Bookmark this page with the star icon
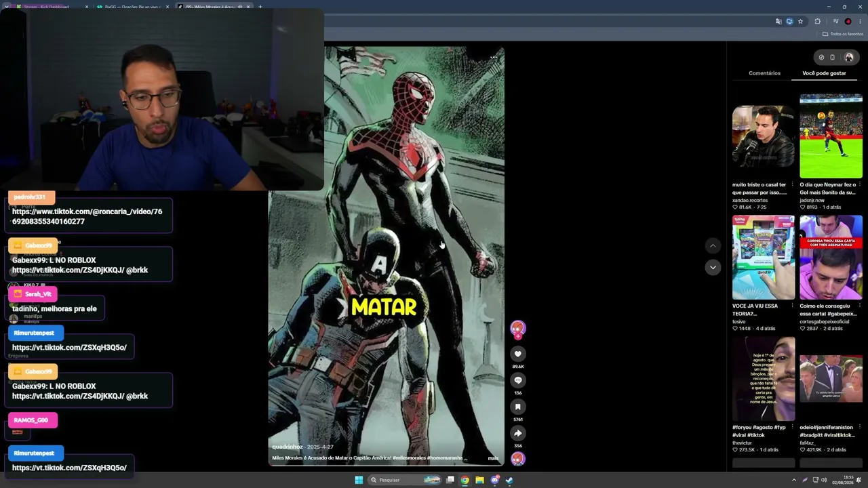 800,22
